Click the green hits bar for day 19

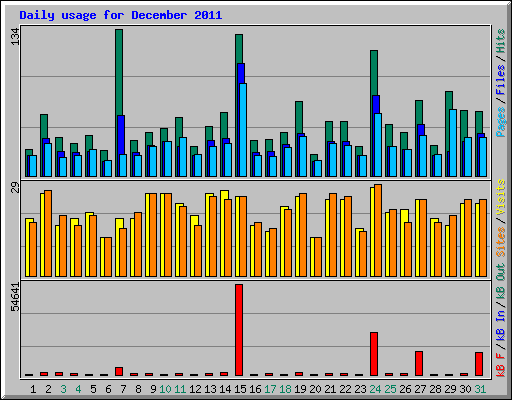click(x=299, y=117)
